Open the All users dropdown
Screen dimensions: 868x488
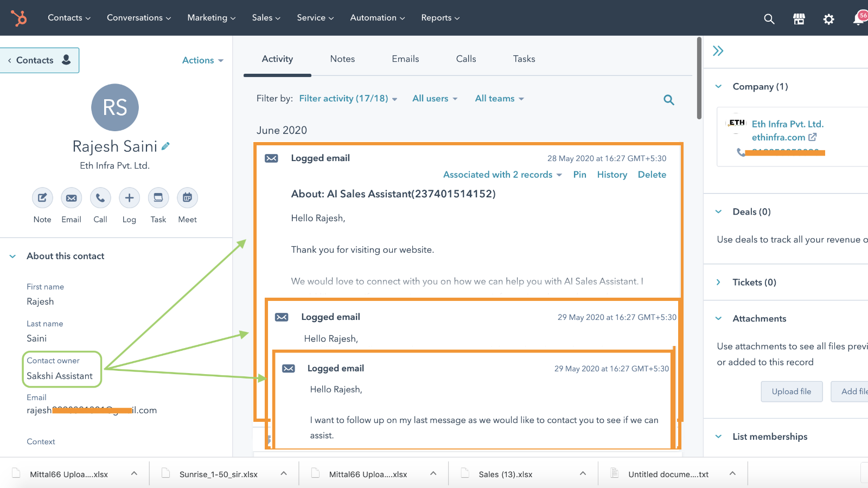click(435, 99)
